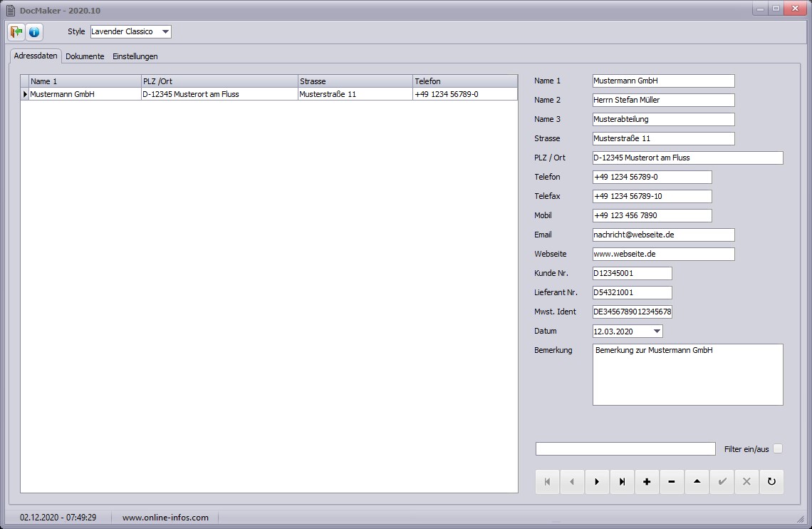Open the Datum date picker dropdown
812x529 pixels.
[657, 332]
